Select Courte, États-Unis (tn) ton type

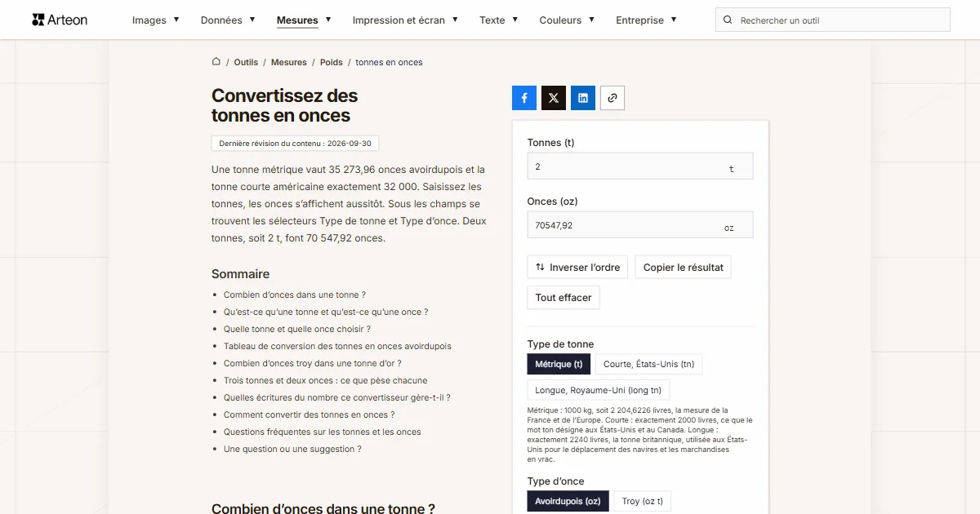click(648, 364)
